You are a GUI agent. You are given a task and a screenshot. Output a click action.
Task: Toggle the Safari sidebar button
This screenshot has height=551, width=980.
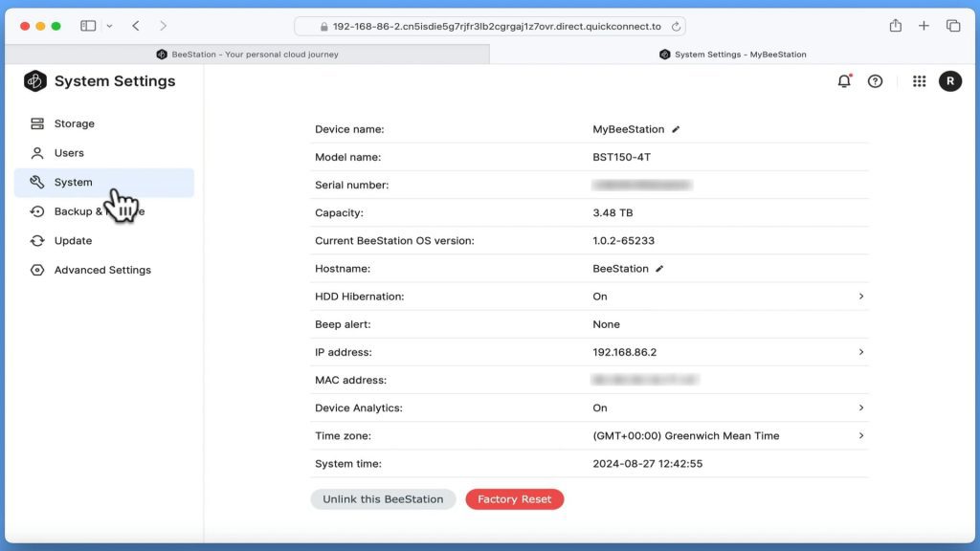pos(88,26)
